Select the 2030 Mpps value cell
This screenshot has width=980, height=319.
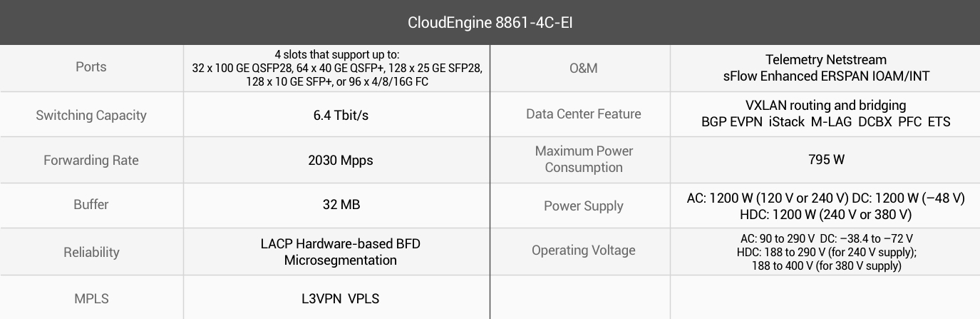coord(336,160)
